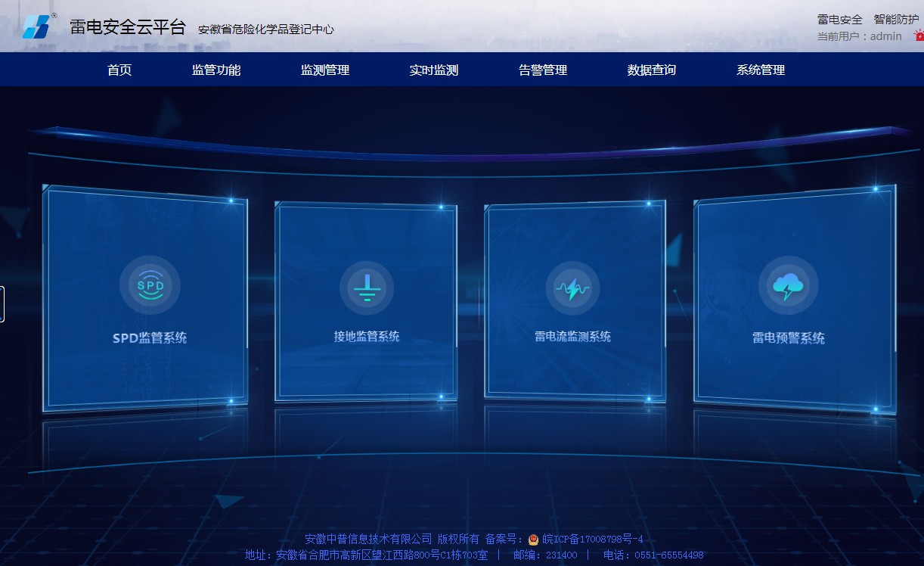This screenshot has width=924, height=566.
Task: Open the 雷电预警系统 cloud lightning icon
Action: (x=789, y=285)
